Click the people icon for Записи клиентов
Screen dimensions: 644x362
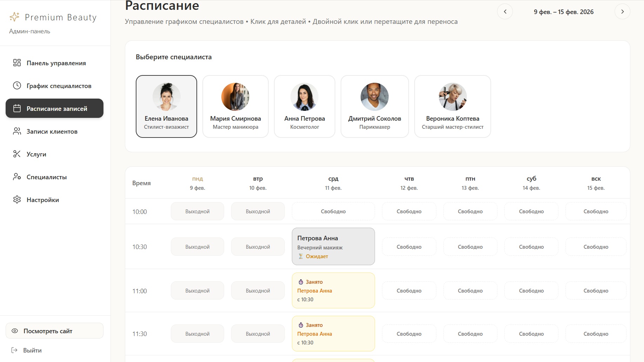point(17,131)
